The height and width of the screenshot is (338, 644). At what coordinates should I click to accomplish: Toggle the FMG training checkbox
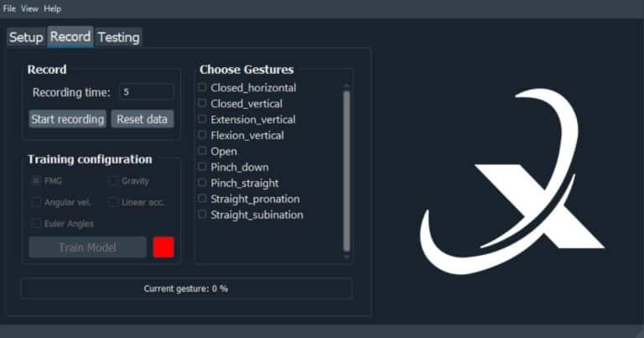(x=37, y=180)
